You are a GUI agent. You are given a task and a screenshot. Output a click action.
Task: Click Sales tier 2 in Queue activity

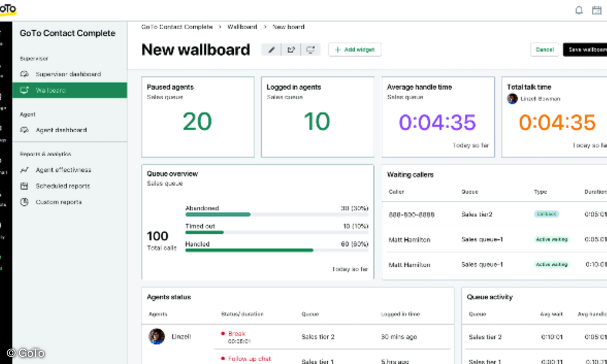click(x=485, y=337)
